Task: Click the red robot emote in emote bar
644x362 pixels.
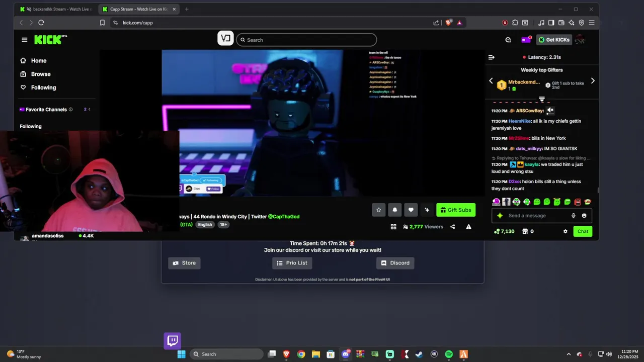Action: pyautogui.click(x=577, y=202)
